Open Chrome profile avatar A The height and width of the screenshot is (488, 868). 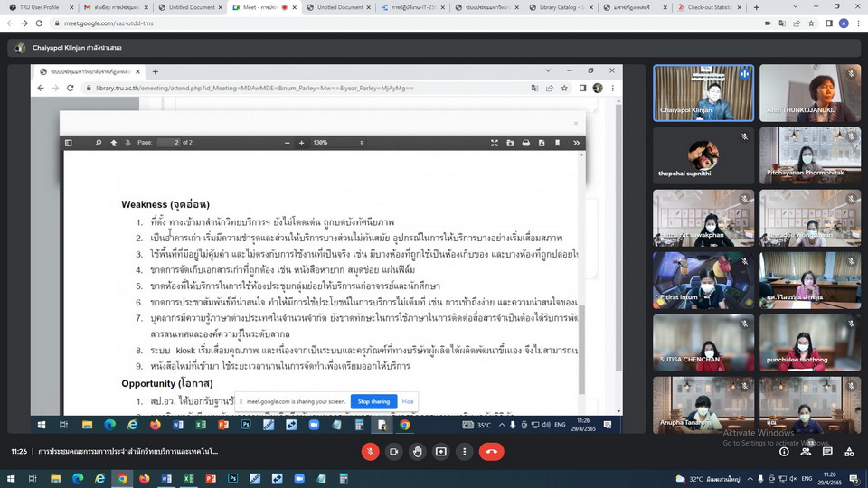[x=844, y=23]
